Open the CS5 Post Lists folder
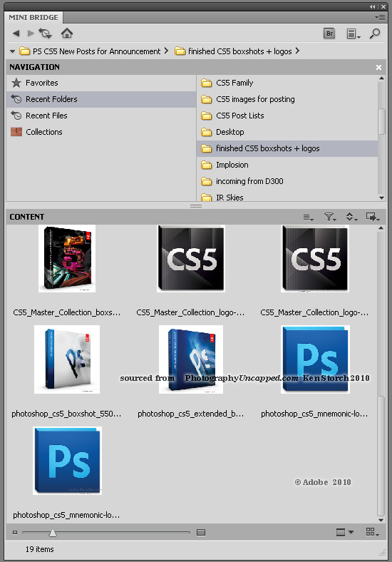This screenshot has width=392, height=562. pyautogui.click(x=287, y=116)
